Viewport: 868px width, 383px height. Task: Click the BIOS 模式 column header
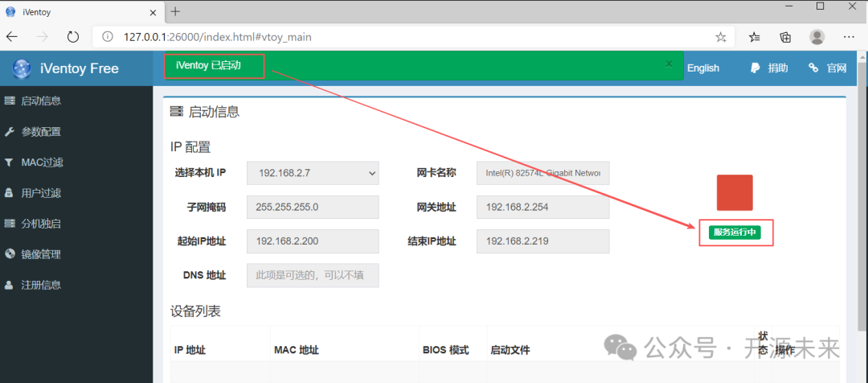[445, 350]
